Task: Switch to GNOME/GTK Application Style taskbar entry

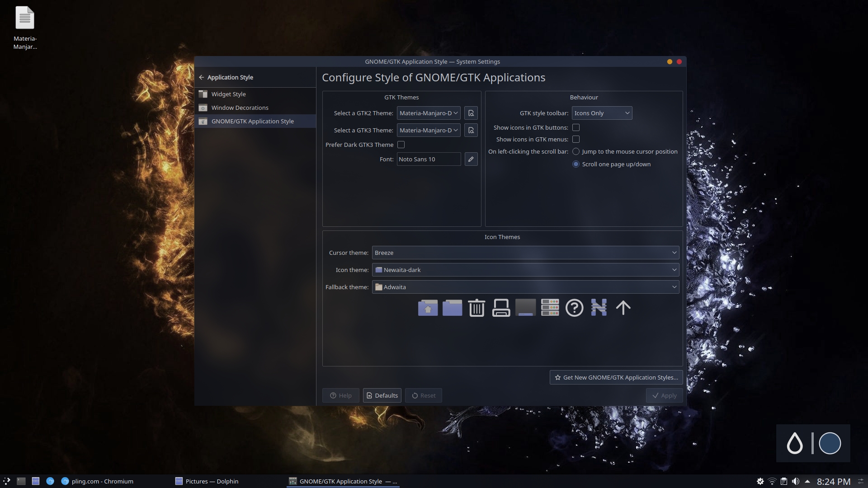Action: coord(343,481)
